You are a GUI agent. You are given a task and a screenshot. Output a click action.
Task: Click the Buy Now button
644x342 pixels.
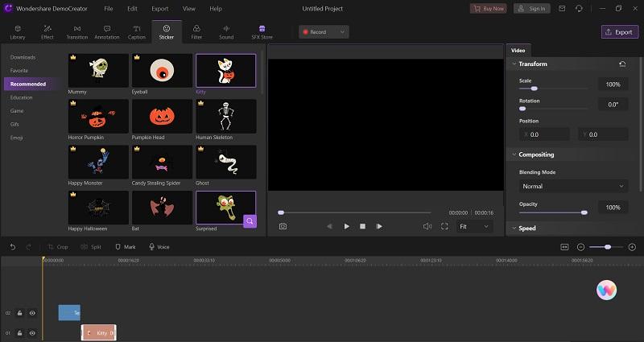pyautogui.click(x=489, y=8)
